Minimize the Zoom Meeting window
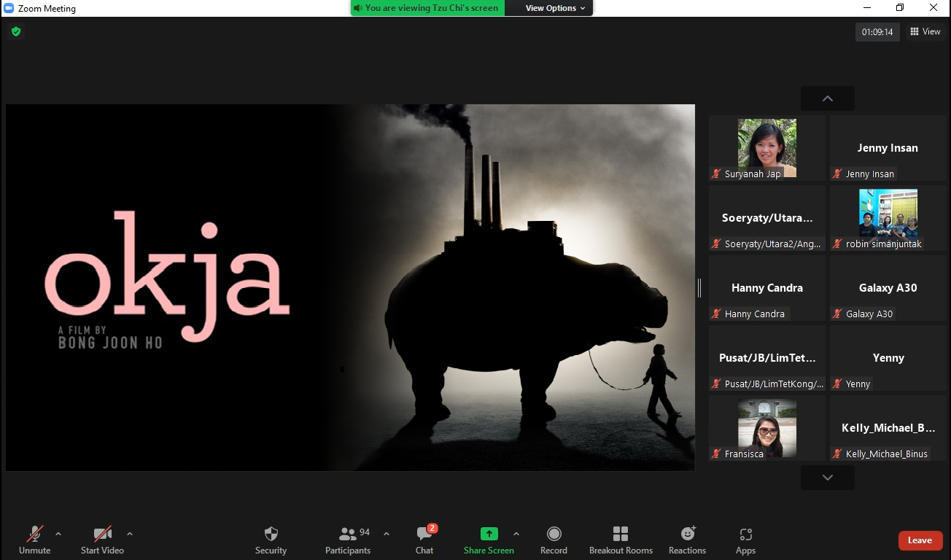951x560 pixels. coord(866,8)
